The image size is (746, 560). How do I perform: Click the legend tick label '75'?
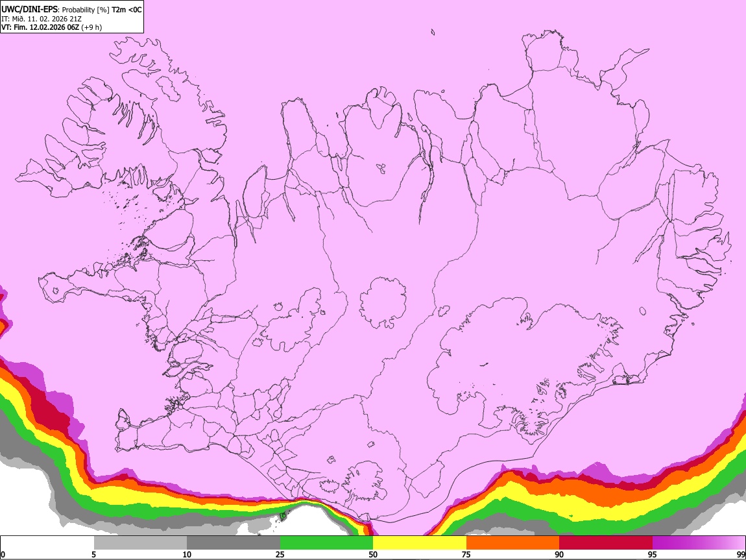coord(466,554)
